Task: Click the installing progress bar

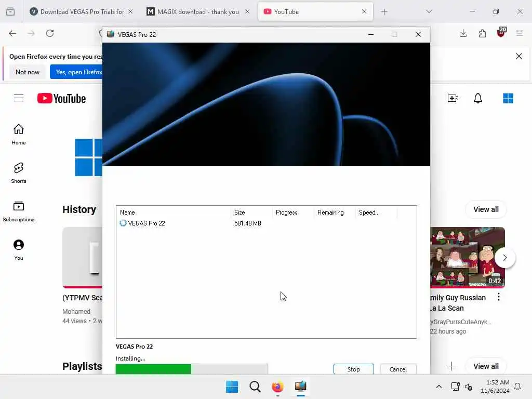Action: click(192, 369)
